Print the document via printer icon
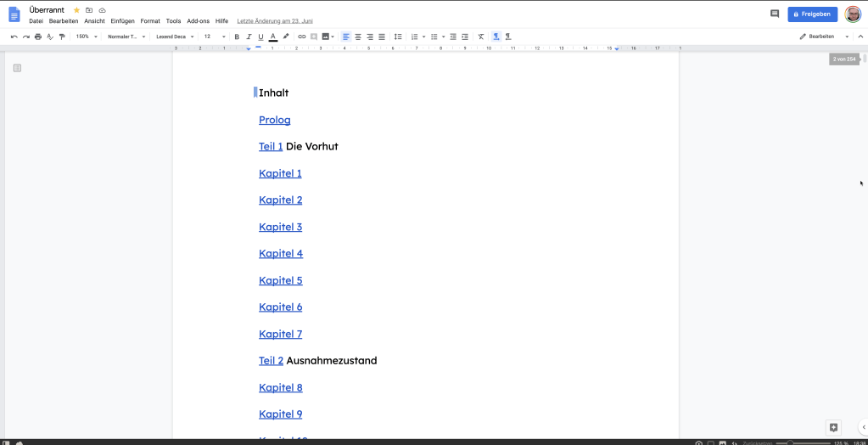The height and width of the screenshot is (445, 868). pos(38,37)
